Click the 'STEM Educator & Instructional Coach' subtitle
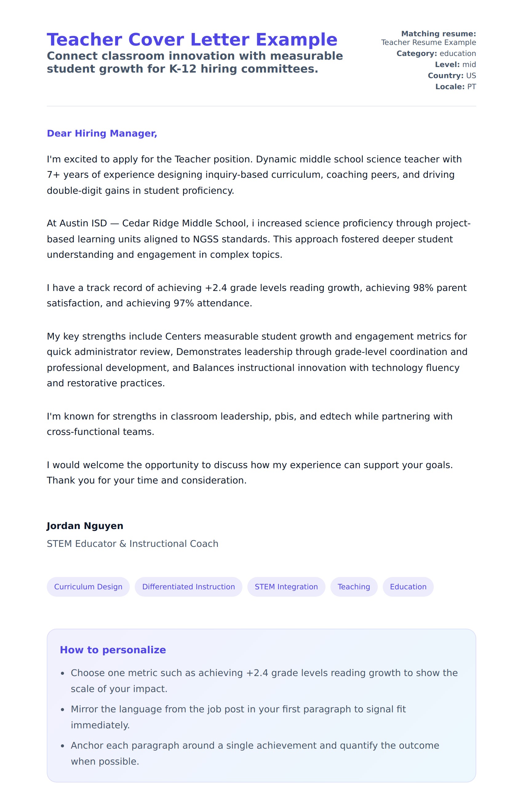Screen dimensions: 523x812 point(133,543)
